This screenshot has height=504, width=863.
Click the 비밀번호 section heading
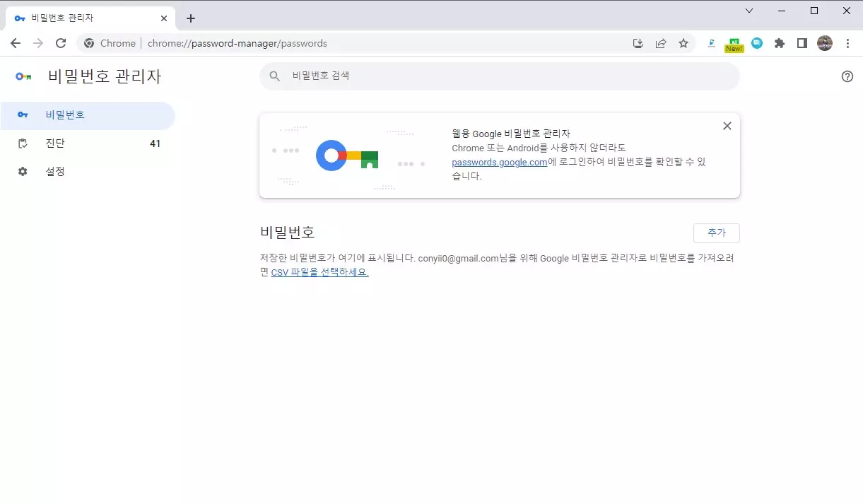[287, 232]
